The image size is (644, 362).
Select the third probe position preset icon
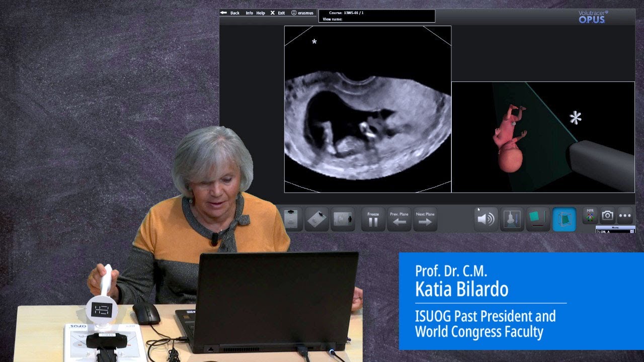click(x=344, y=219)
